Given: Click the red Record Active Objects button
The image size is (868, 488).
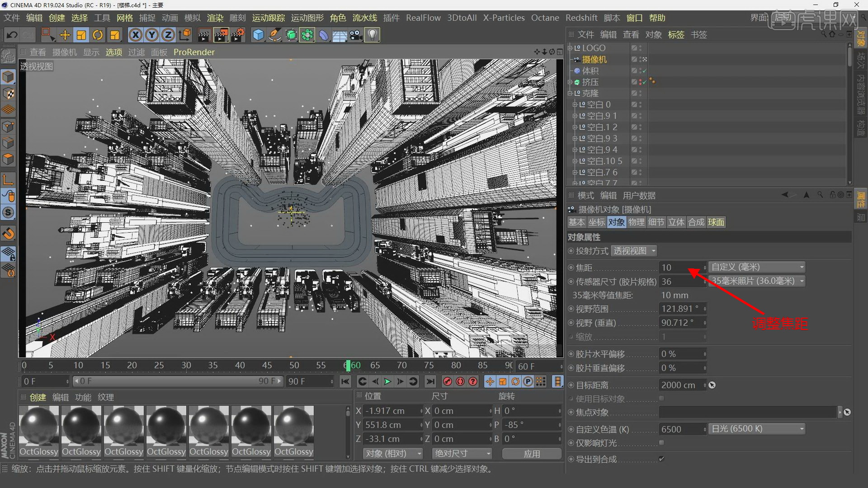Looking at the screenshot, I should click(x=447, y=381).
